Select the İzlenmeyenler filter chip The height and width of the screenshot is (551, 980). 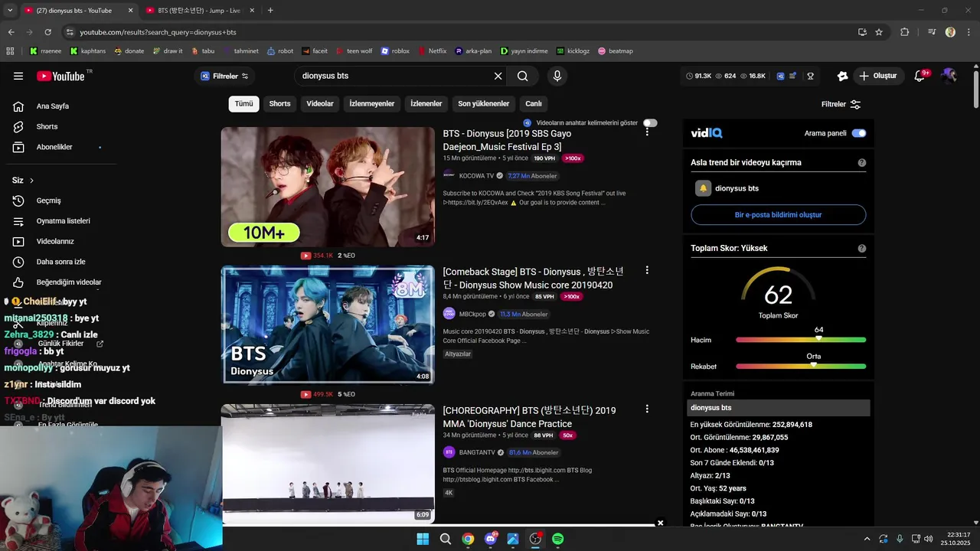(372, 104)
